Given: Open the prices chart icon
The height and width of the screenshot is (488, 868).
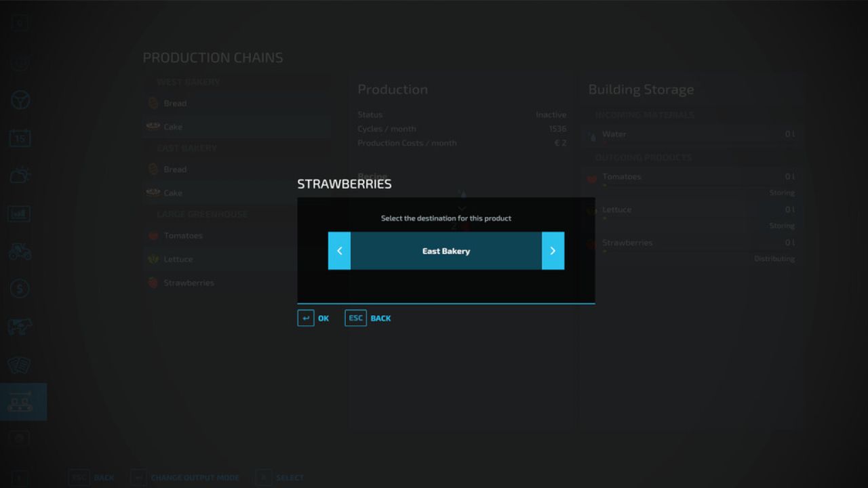Looking at the screenshot, I should tap(20, 213).
